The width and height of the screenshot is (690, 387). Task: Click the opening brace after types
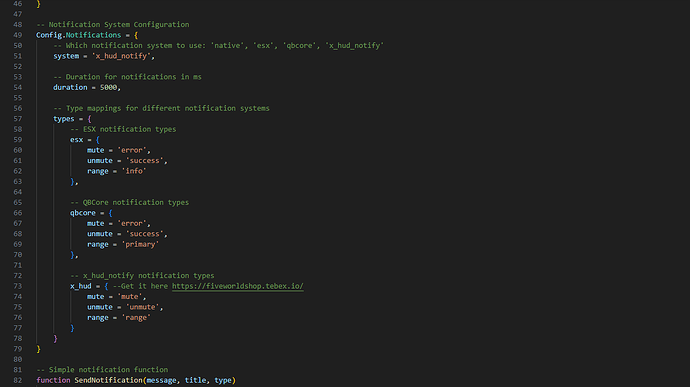89,119
